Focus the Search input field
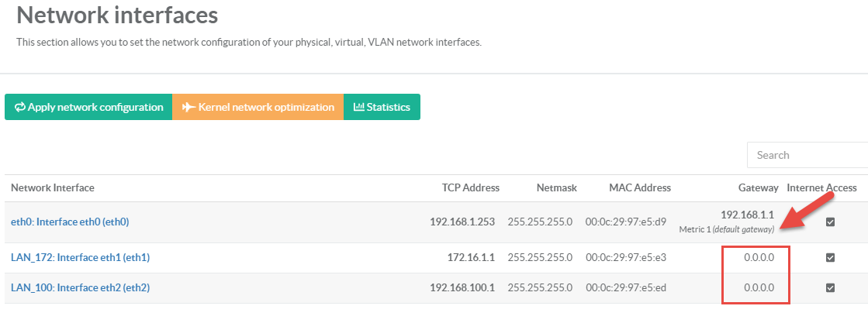Screen dimensions: 868x330 [807, 155]
